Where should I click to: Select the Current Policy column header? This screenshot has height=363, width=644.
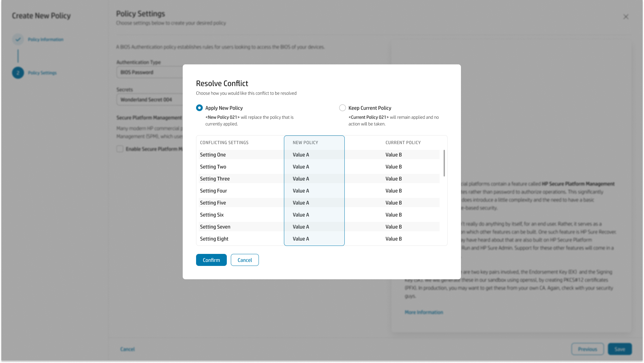(403, 142)
